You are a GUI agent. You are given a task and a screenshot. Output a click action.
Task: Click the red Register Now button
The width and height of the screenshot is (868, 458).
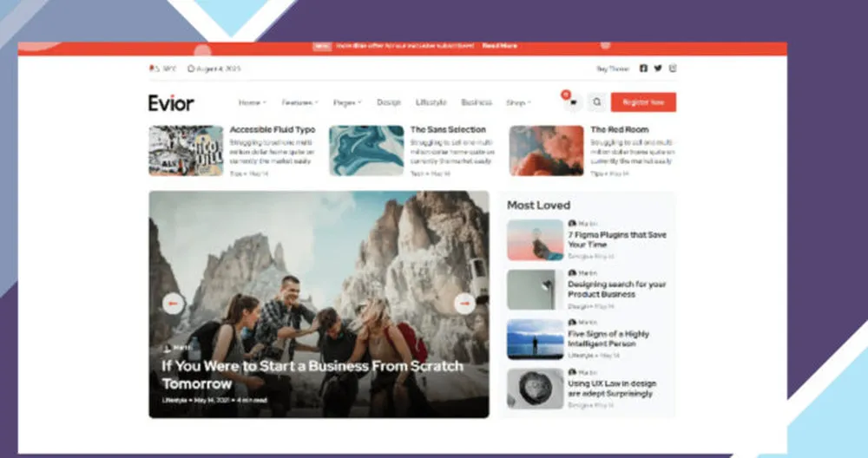coord(643,102)
